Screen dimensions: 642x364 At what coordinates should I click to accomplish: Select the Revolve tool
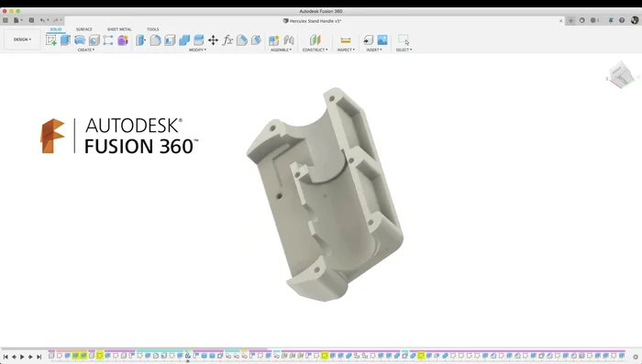coord(80,40)
